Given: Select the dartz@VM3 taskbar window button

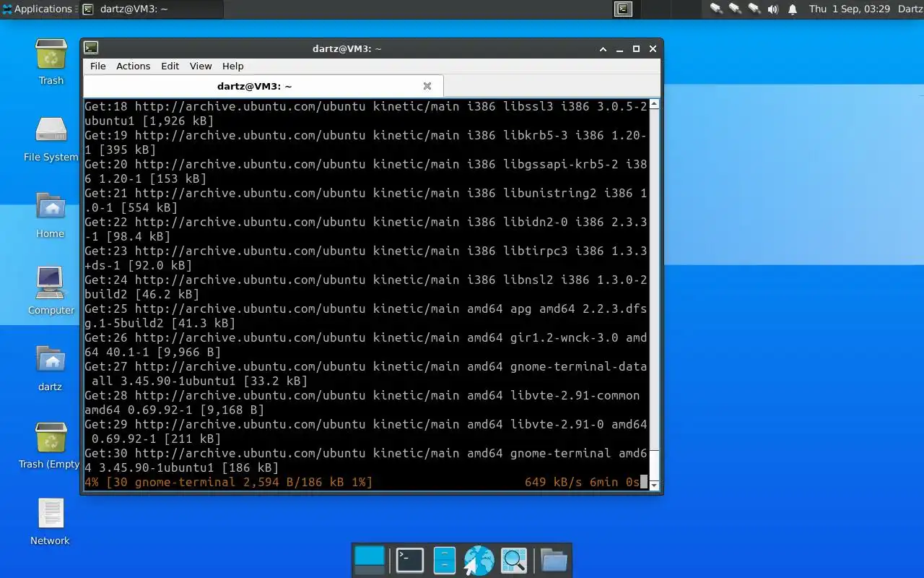Looking at the screenshot, I should (x=150, y=9).
